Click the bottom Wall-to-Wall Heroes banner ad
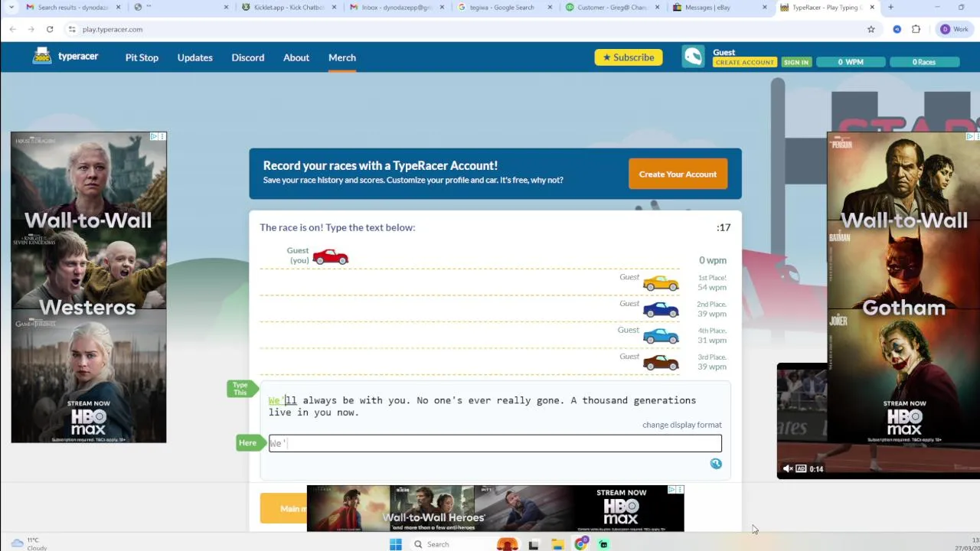Screen dimensions: 980x551 coord(495,508)
